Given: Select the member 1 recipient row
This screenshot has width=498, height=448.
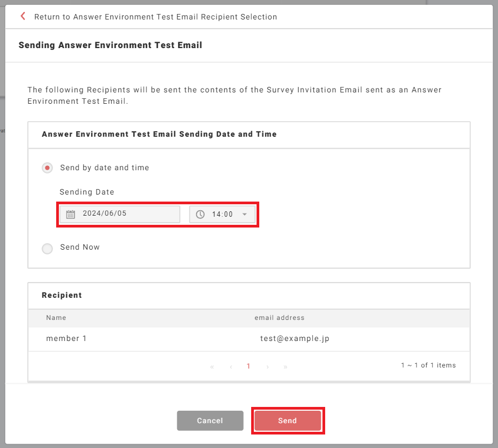Looking at the screenshot, I should pos(66,339).
